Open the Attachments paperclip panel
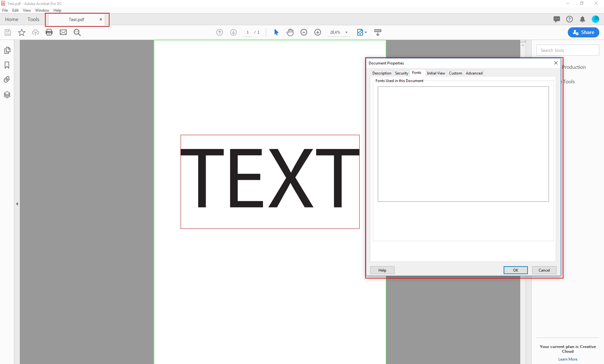The width and height of the screenshot is (604, 364). point(7,80)
